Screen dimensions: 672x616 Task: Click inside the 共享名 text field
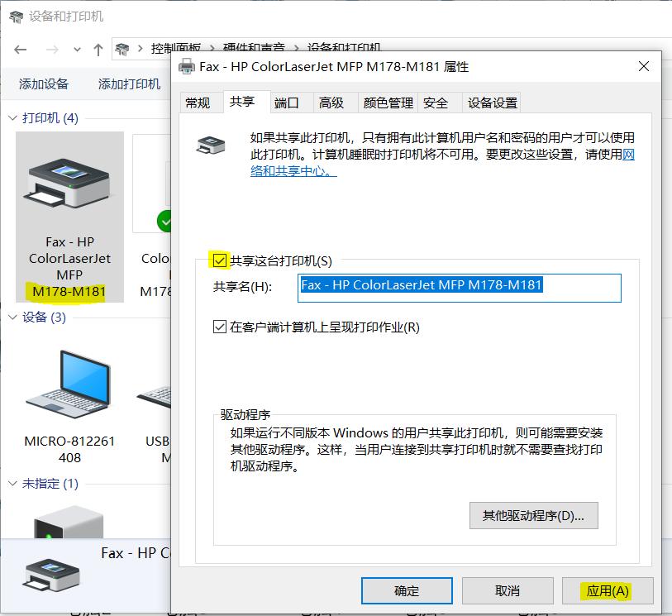click(x=460, y=288)
